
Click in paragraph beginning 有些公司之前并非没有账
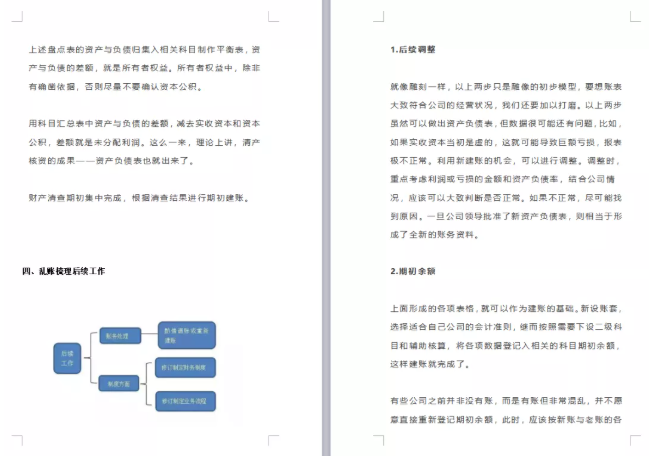[x=505, y=412]
